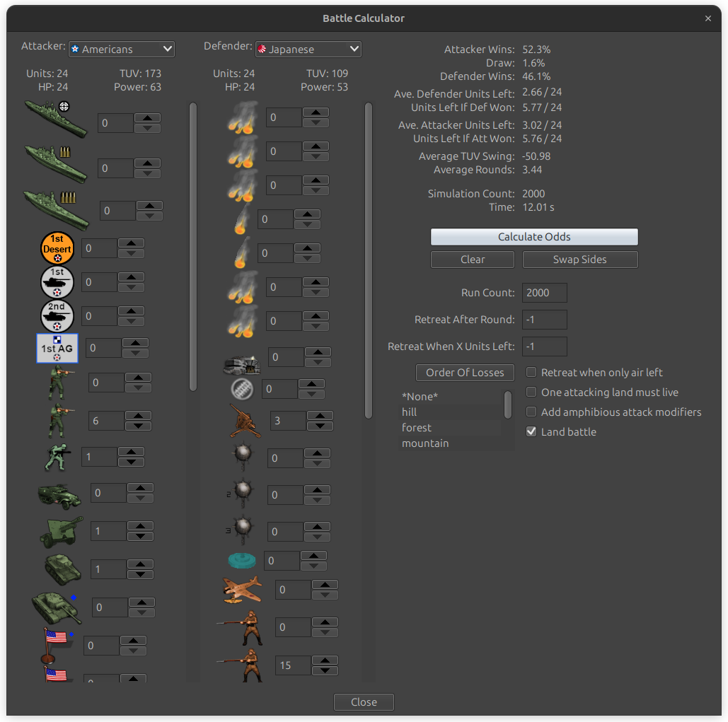Click the Japanese fighter aircraft icon

pyautogui.click(x=243, y=589)
